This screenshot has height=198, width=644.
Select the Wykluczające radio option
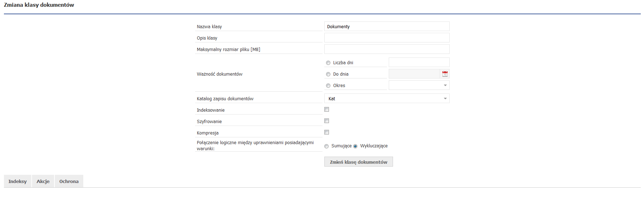click(355, 146)
